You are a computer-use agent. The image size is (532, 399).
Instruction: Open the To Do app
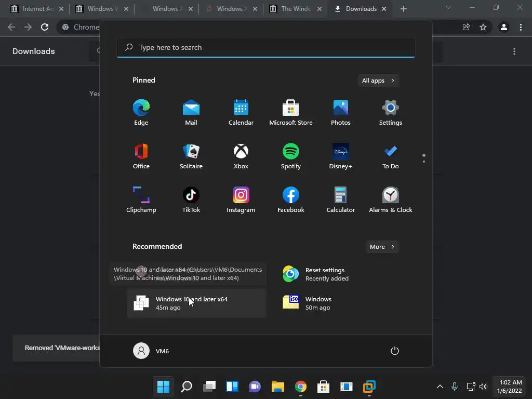point(391,156)
